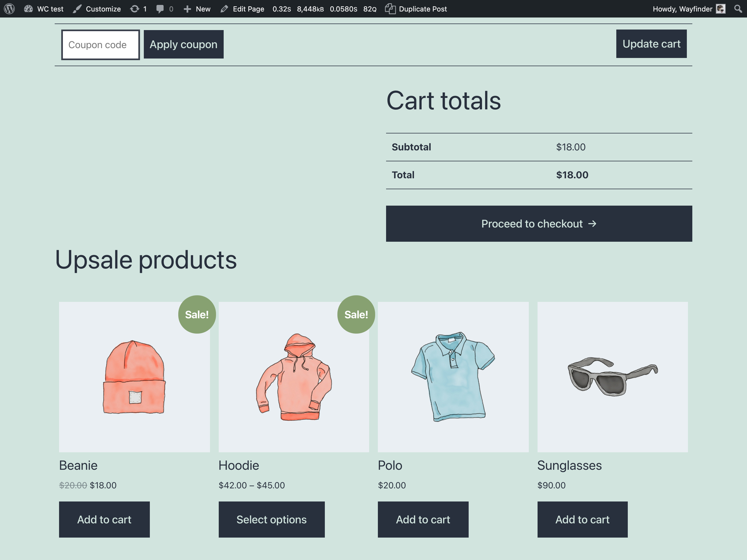Viewport: 747px width, 560px height.
Task: Open the updates circular arrows icon
Action: [x=135, y=9]
